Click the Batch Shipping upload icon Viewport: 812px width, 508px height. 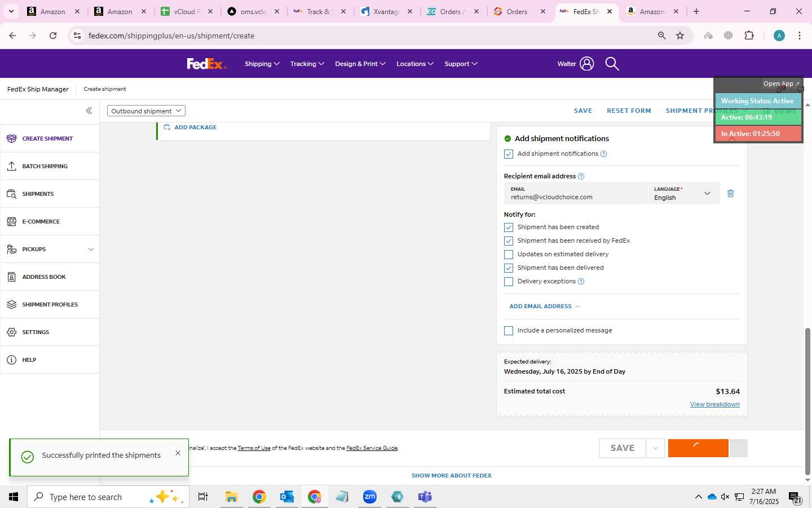(x=12, y=166)
